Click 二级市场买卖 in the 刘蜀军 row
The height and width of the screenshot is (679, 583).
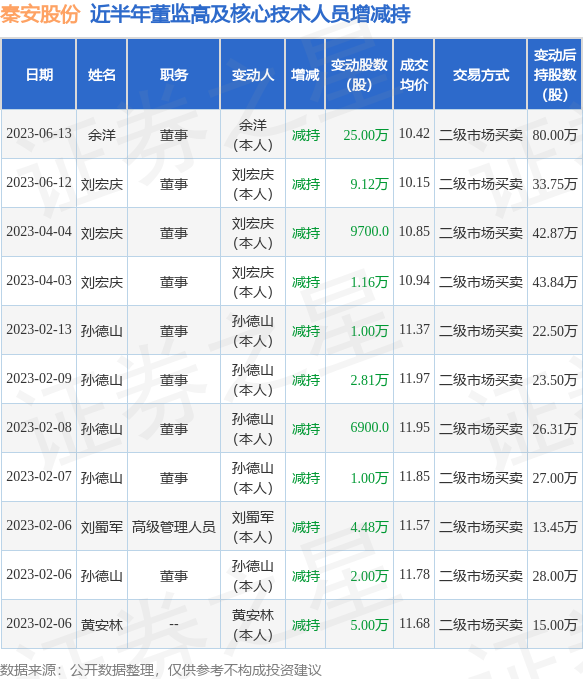pyautogui.click(x=481, y=527)
